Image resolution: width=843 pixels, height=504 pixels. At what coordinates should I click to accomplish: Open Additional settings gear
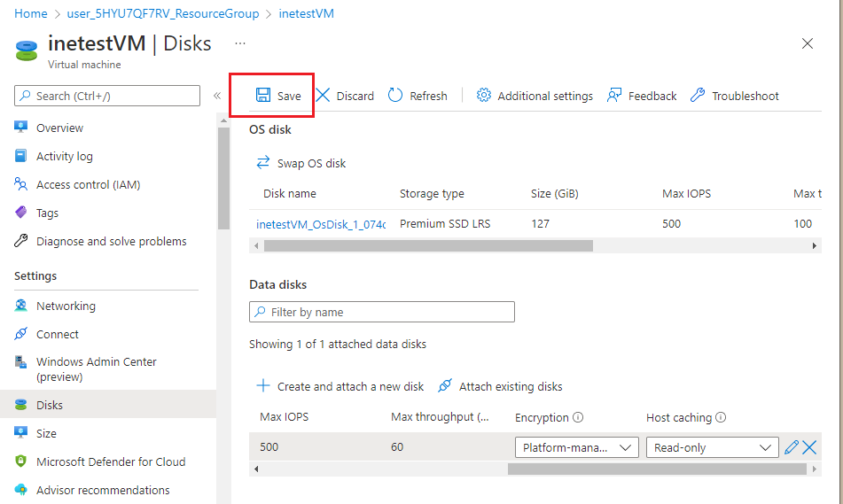coord(535,96)
